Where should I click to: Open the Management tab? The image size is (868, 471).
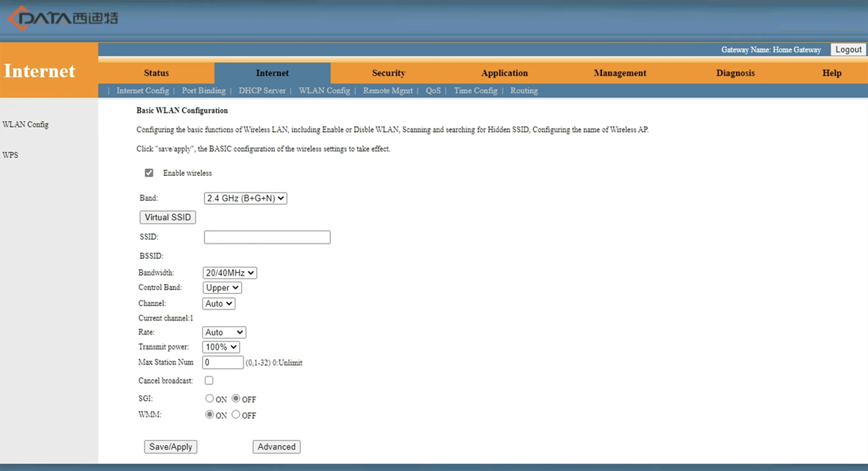(x=620, y=73)
